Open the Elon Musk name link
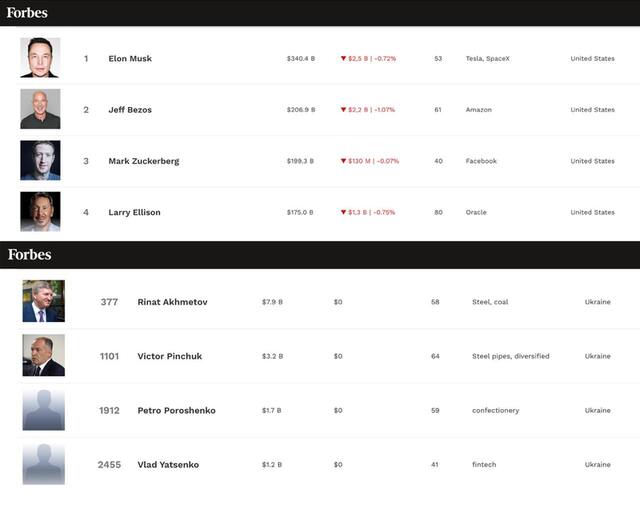Image resolution: width=640 pixels, height=508 pixels. click(130, 59)
